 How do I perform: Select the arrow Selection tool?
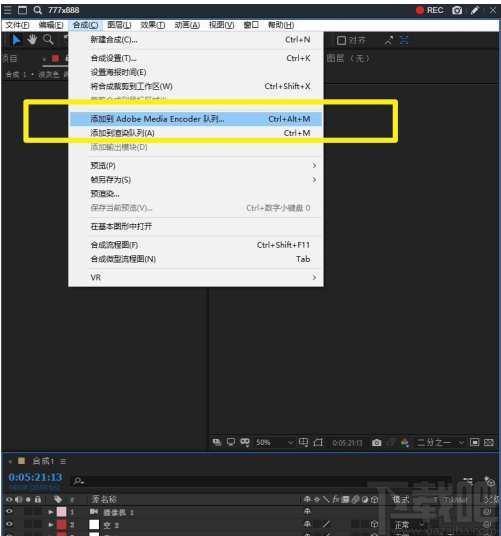[16, 40]
